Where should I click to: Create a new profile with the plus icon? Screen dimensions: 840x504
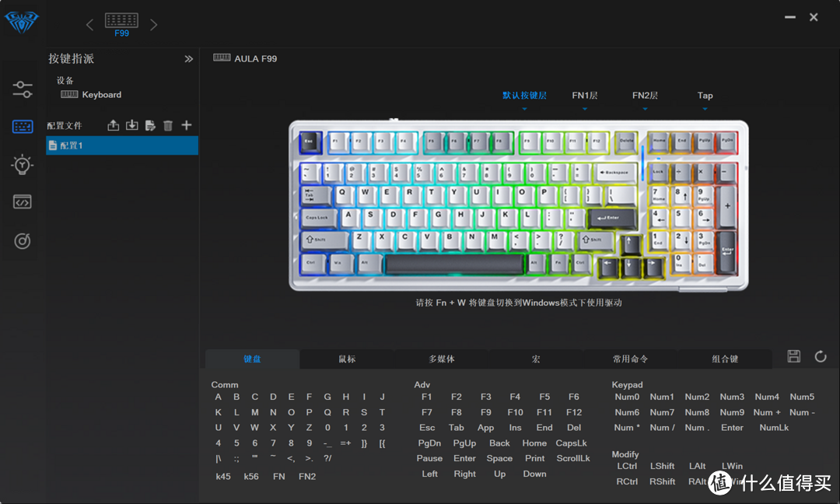(187, 124)
